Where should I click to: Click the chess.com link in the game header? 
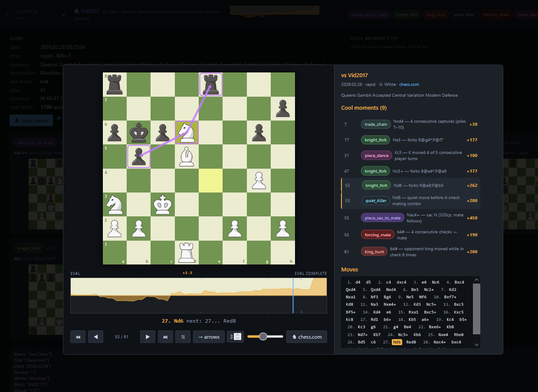click(x=409, y=85)
